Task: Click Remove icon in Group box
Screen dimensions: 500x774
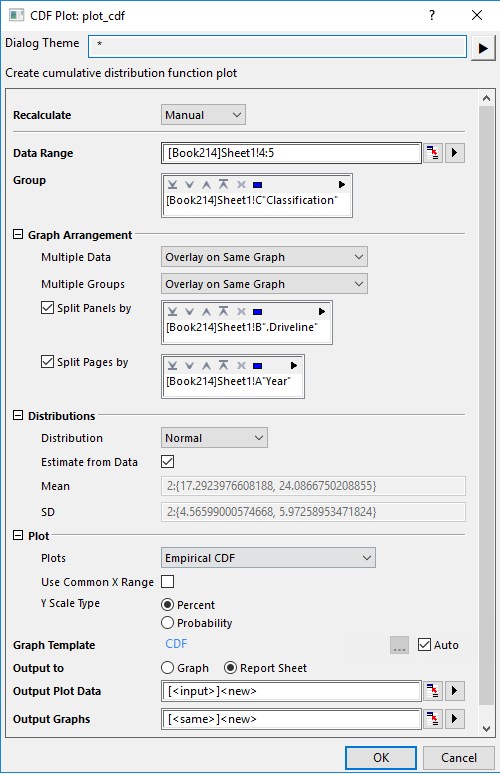Action: click(x=241, y=185)
